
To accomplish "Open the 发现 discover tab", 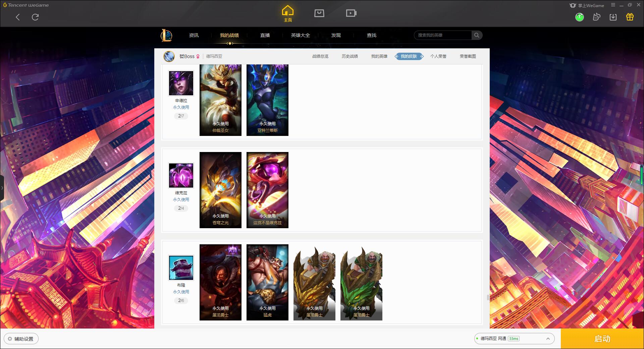I will point(336,35).
